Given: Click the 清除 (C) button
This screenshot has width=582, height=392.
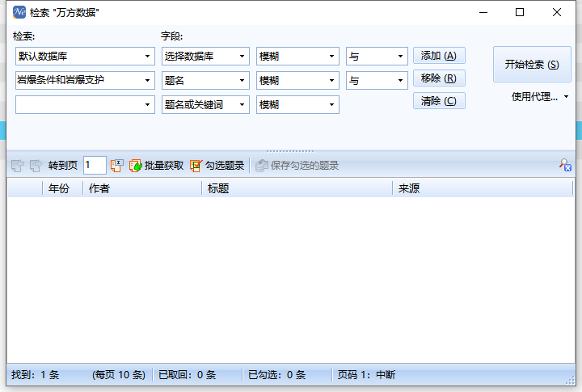Looking at the screenshot, I should (x=439, y=101).
